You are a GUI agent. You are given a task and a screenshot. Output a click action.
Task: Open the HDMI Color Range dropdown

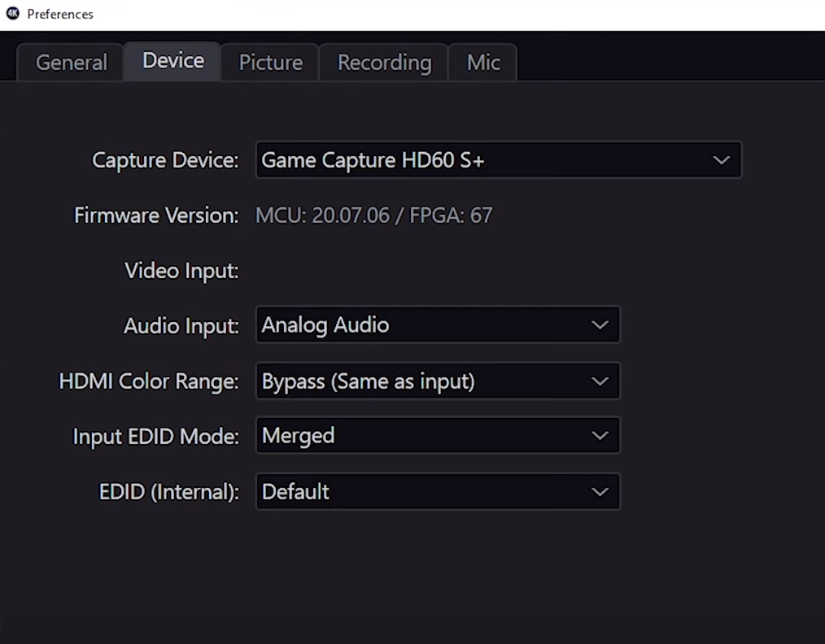437,381
